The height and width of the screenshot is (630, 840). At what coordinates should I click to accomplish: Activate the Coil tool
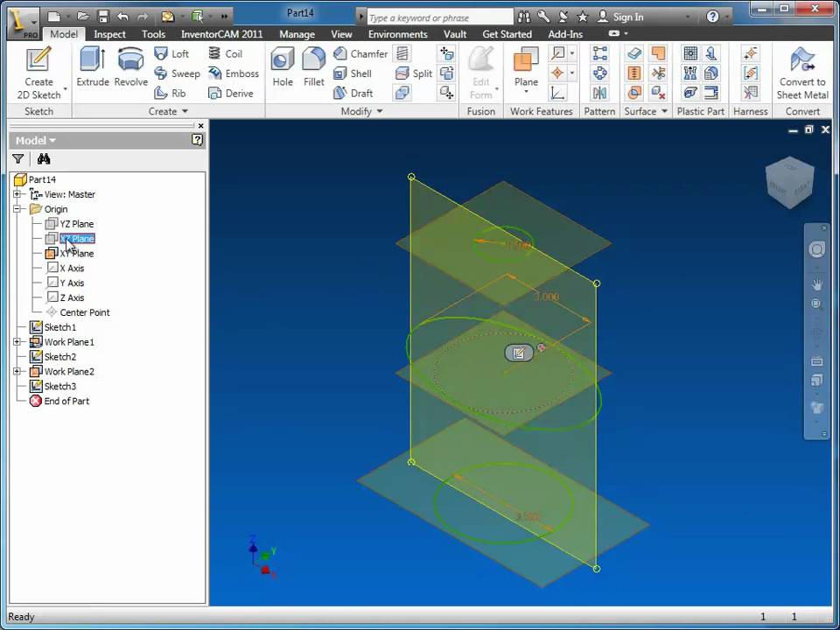tap(225, 53)
